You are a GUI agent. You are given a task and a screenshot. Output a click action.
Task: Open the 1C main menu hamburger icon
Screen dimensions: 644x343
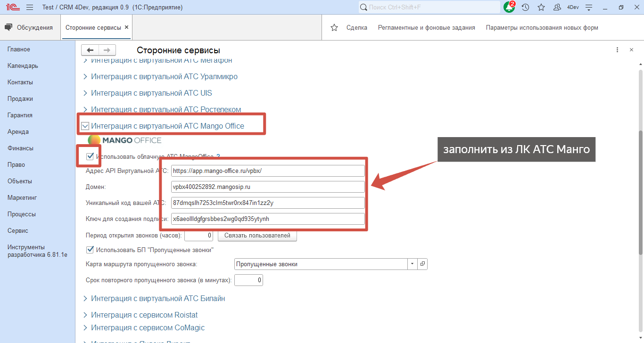30,8
